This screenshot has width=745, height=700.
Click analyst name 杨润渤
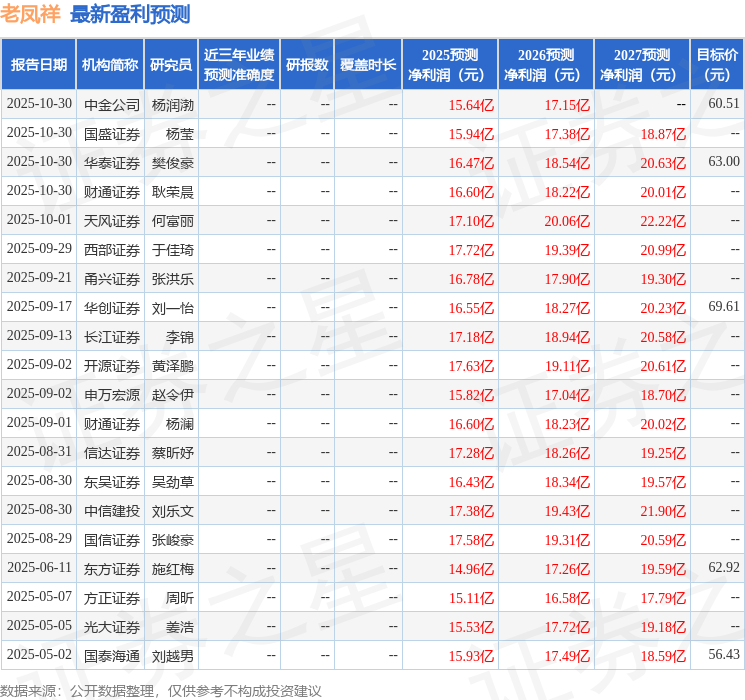point(172,105)
